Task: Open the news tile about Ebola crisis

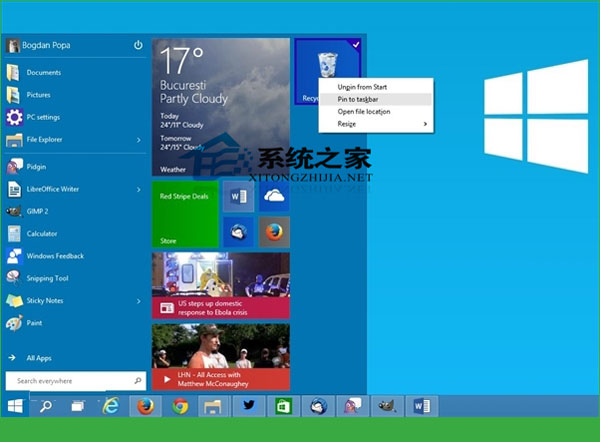Action: (221, 285)
